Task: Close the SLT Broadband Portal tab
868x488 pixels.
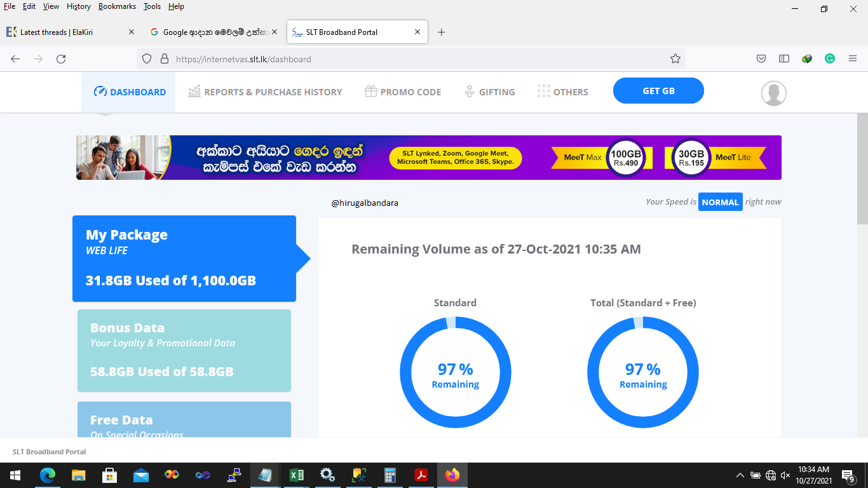Action: (x=417, y=32)
